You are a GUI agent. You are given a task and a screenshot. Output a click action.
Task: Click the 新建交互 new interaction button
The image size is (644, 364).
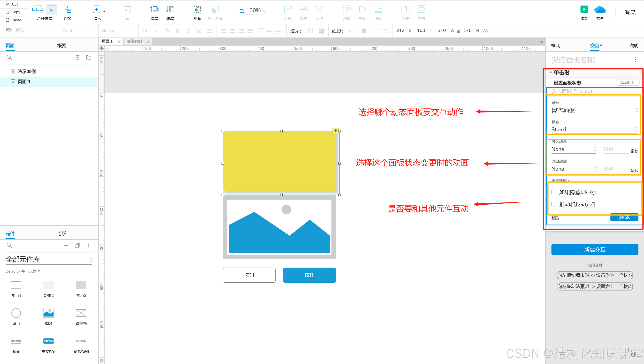pos(594,249)
